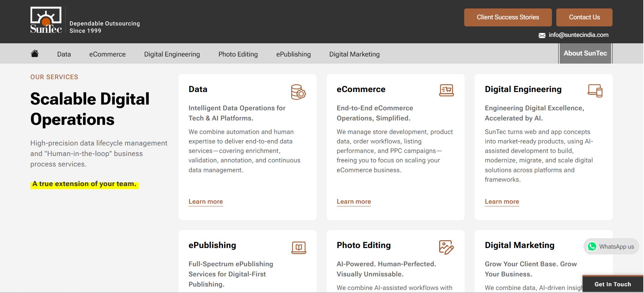Open the Photo Editing nav item
This screenshot has width=644, height=293.
238,54
